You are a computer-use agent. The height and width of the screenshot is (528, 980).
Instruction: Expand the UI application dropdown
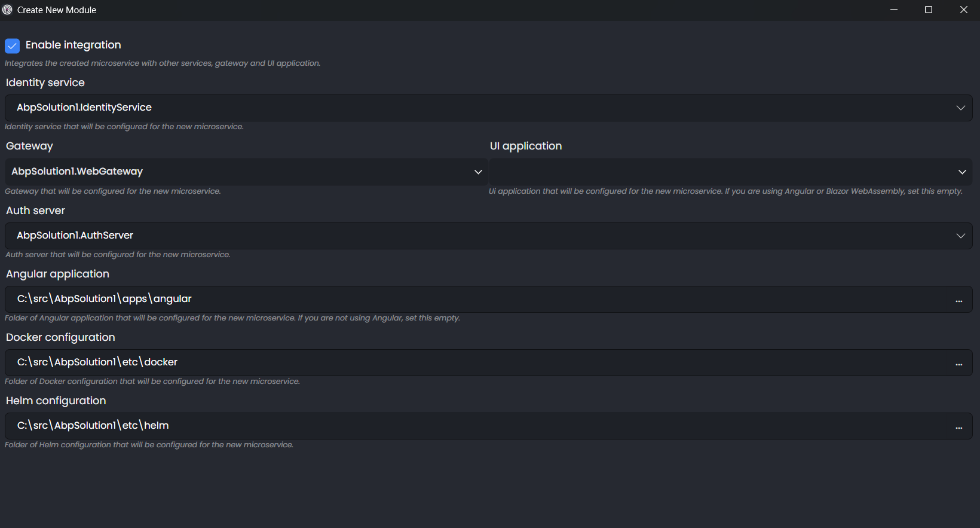click(962, 172)
